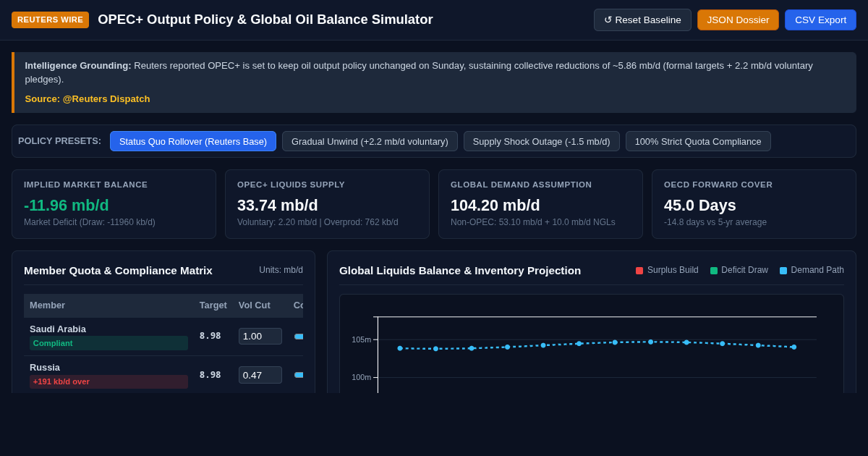Click the 104.20 mb/d demand value

pos(495,205)
